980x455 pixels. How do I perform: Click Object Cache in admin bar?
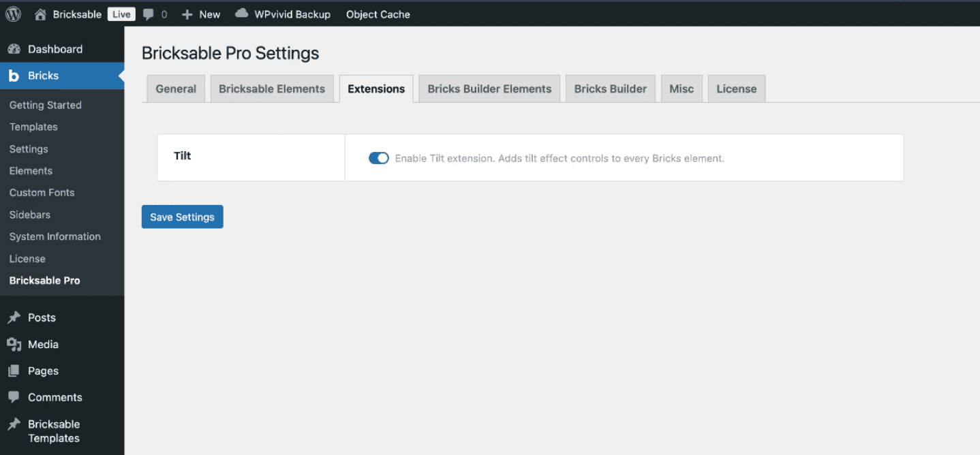coord(378,14)
